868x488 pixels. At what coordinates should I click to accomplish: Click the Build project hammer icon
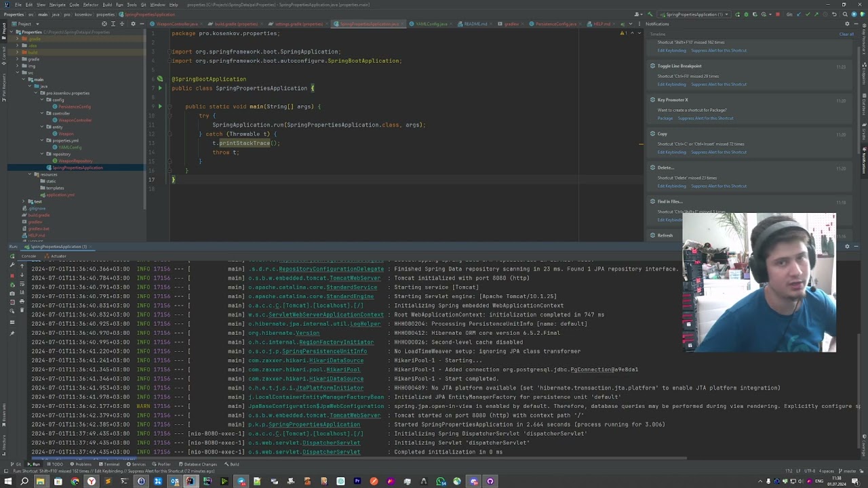(650, 14)
